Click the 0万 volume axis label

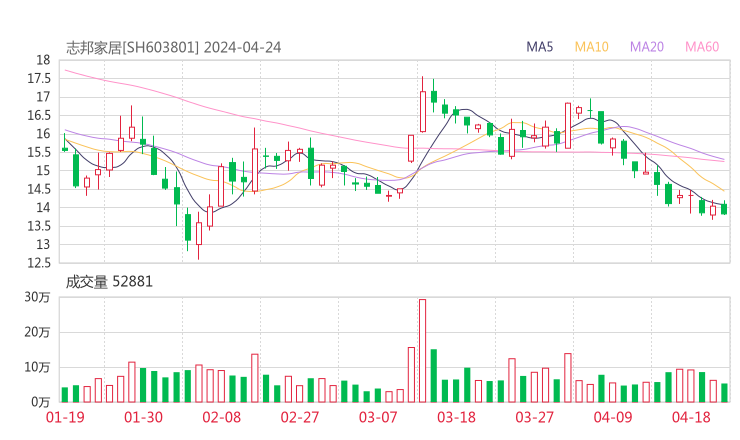coord(40,402)
